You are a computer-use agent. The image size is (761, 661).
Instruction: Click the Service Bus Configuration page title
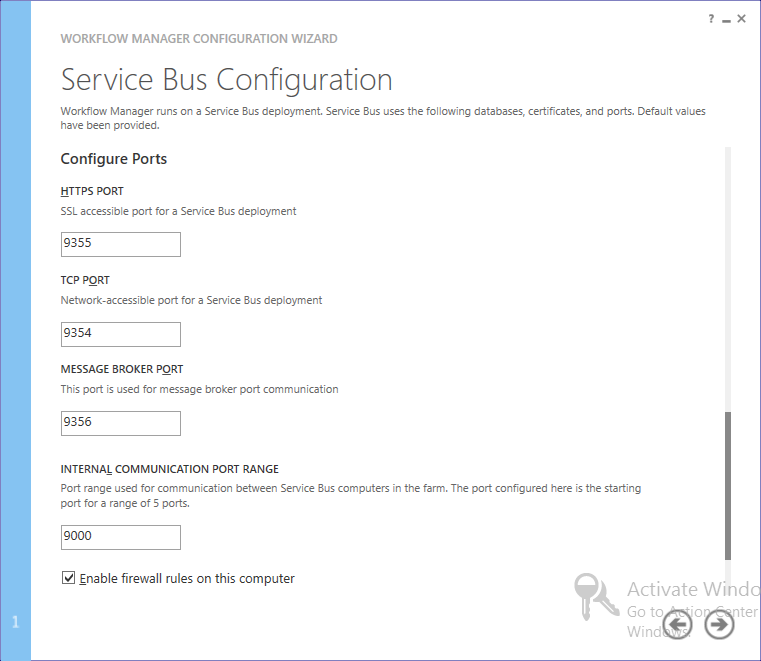pos(226,79)
